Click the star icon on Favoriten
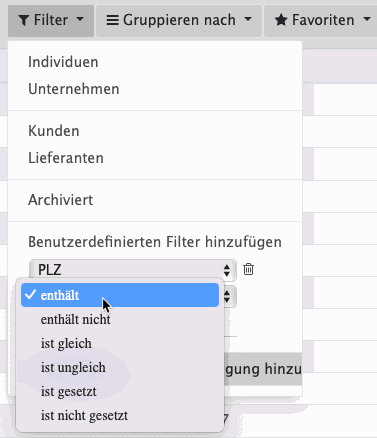 click(x=281, y=20)
